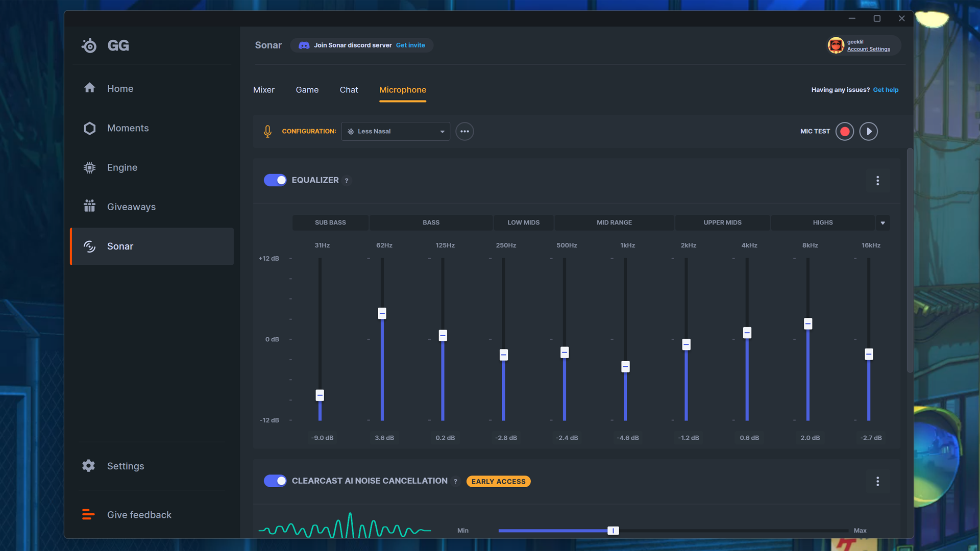The height and width of the screenshot is (551, 980).
Task: Click the Give feedback icon
Action: point(88,514)
